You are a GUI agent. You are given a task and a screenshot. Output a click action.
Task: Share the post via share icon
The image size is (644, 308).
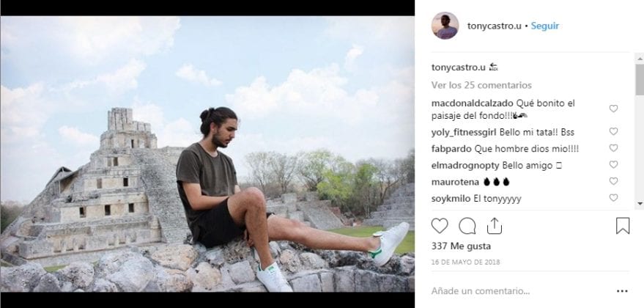coord(494,226)
